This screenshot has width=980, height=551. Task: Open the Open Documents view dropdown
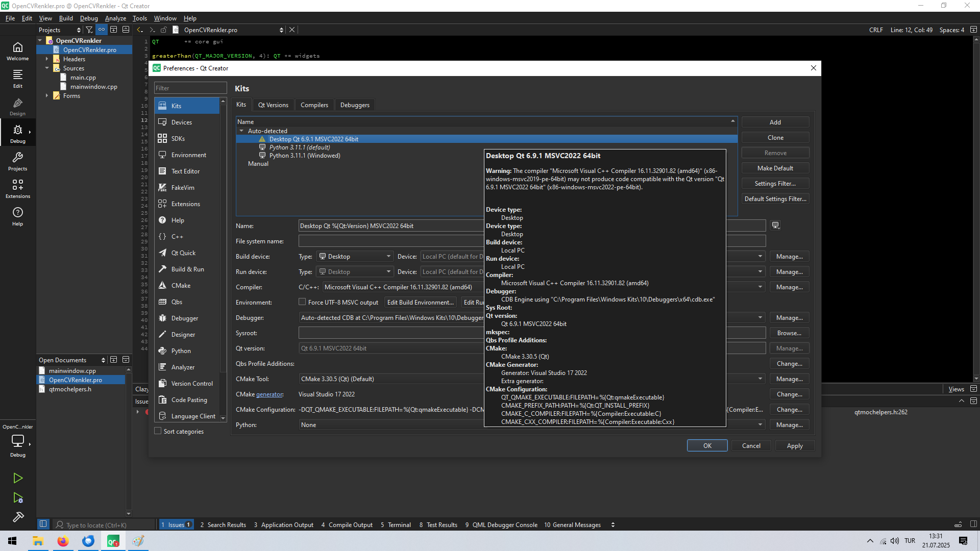coord(72,360)
